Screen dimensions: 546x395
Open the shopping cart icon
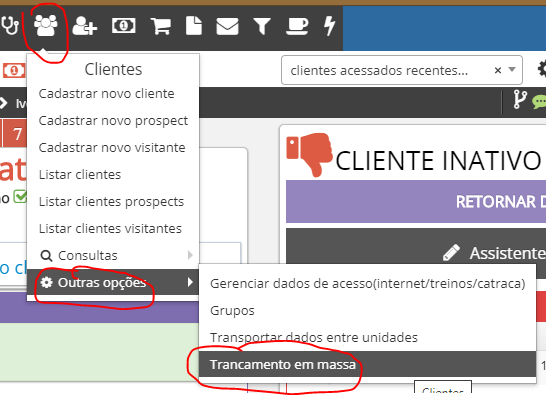pos(161,26)
